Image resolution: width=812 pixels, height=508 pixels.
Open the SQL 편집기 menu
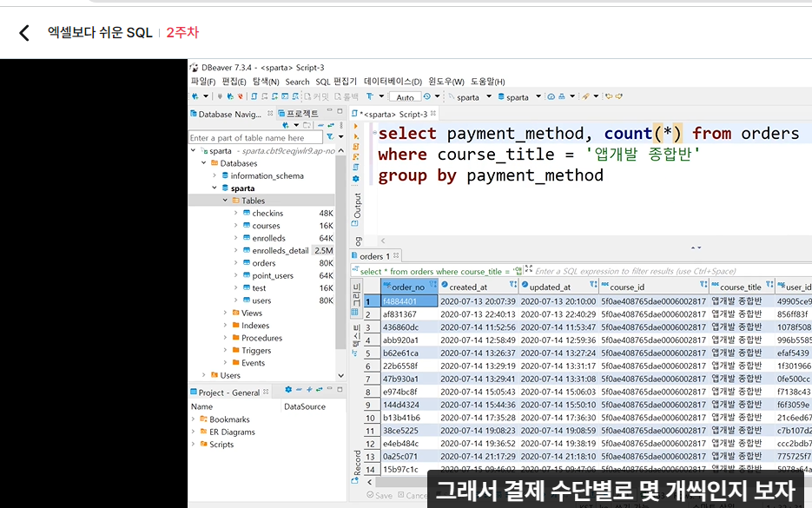(x=336, y=82)
